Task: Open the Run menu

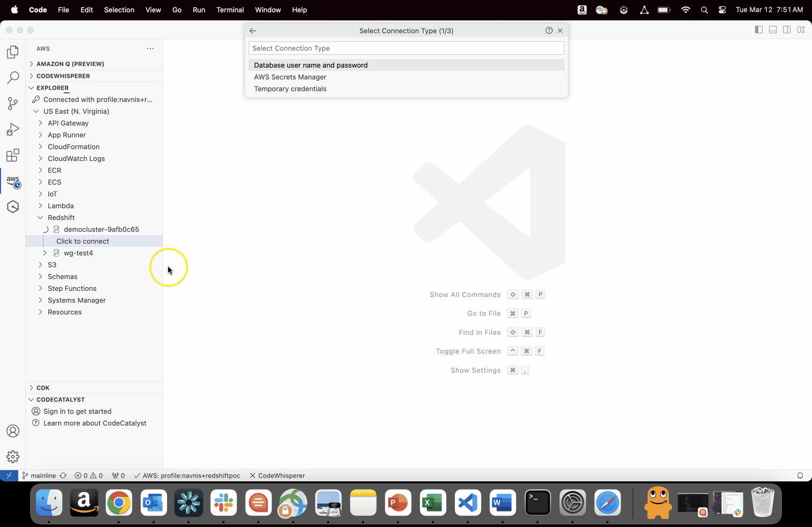Action: pyautogui.click(x=199, y=10)
